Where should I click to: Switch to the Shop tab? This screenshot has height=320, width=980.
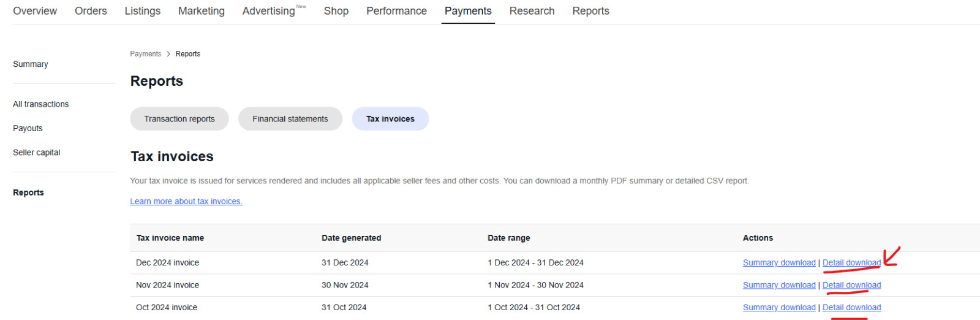pyautogui.click(x=336, y=11)
